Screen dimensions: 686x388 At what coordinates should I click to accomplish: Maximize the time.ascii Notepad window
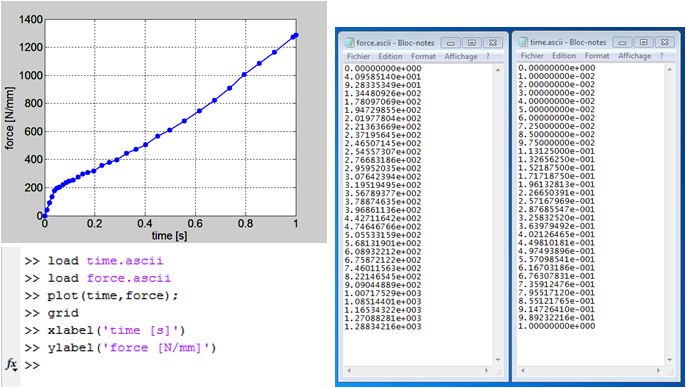tap(643, 42)
